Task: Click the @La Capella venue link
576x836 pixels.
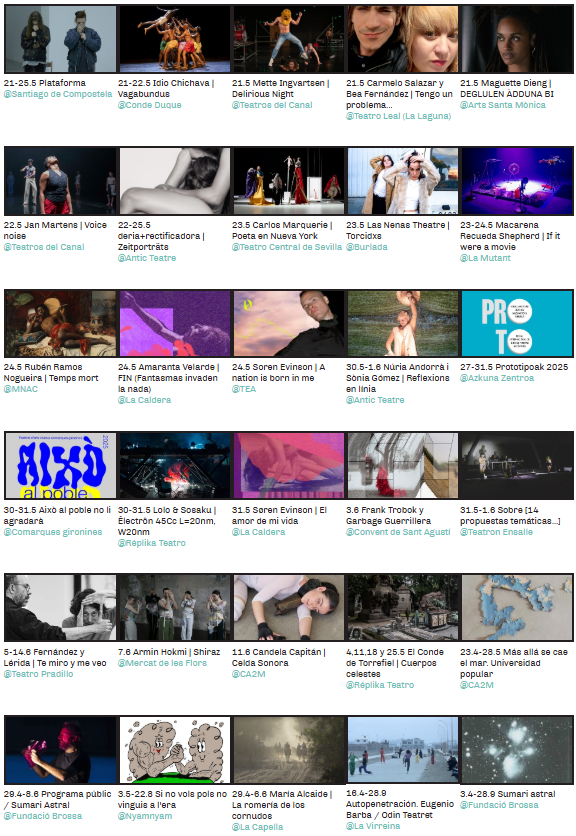Action: (258, 827)
